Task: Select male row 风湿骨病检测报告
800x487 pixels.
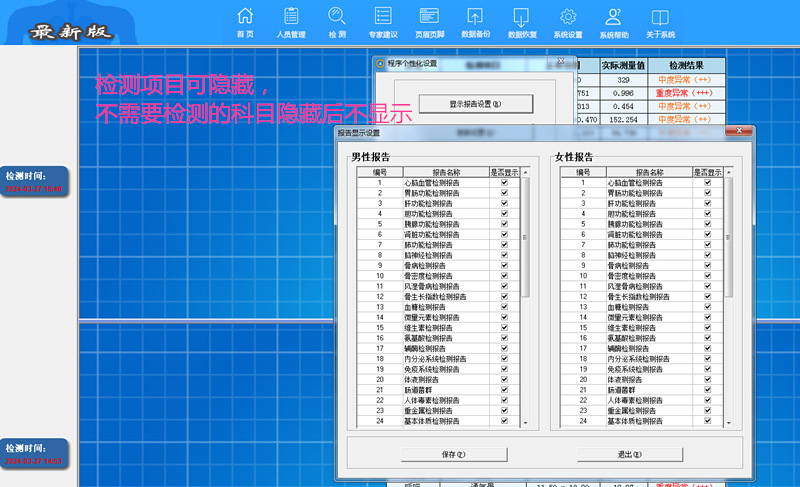Action: [438, 286]
